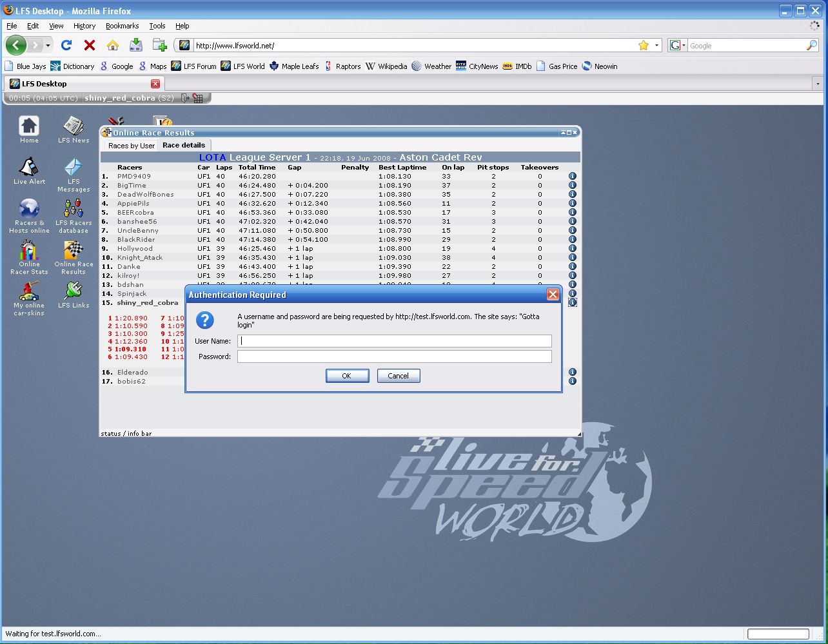The width and height of the screenshot is (828, 644).
Task: Follow the blue LOTA link
Action: pos(213,157)
